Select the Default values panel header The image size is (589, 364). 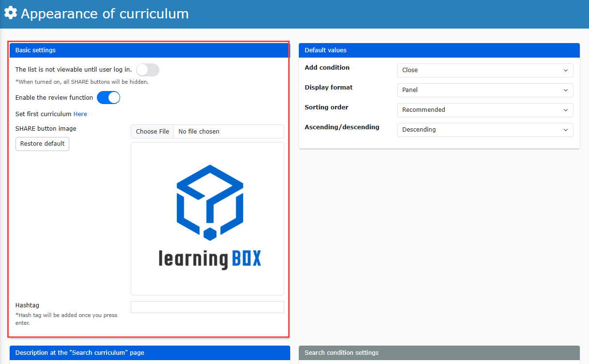pyautogui.click(x=439, y=50)
